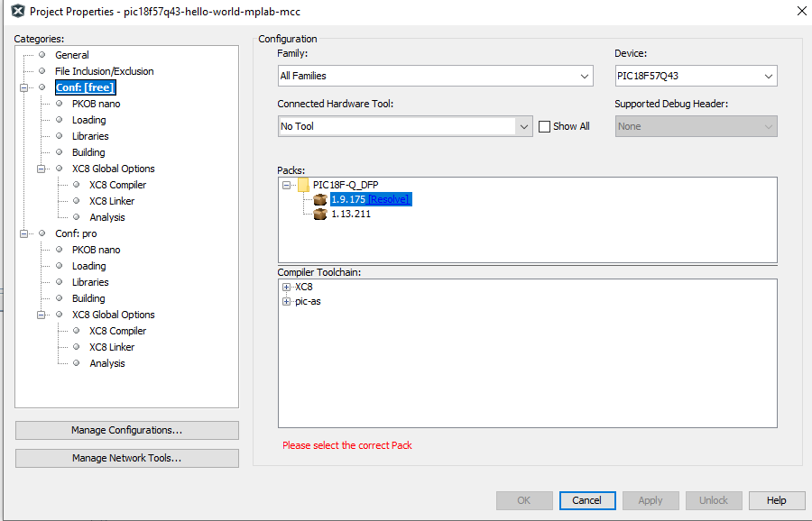Expand the XC8 compiler toolchain node
The image size is (812, 521).
287,288
